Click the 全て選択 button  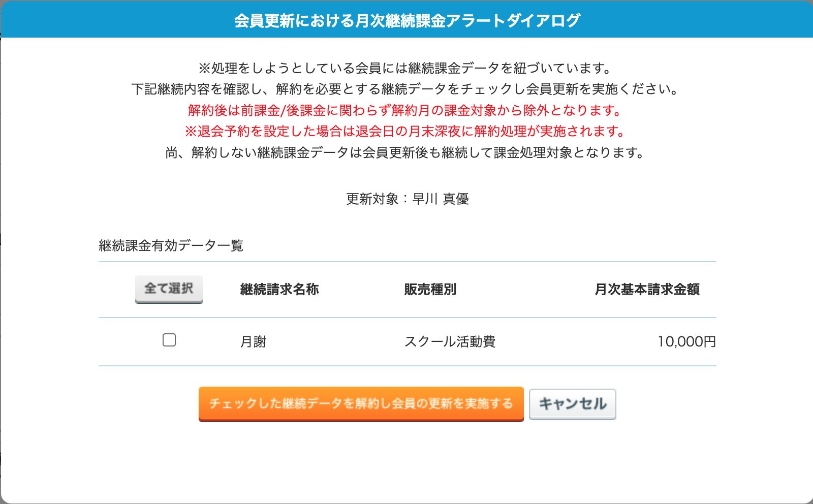click(169, 289)
